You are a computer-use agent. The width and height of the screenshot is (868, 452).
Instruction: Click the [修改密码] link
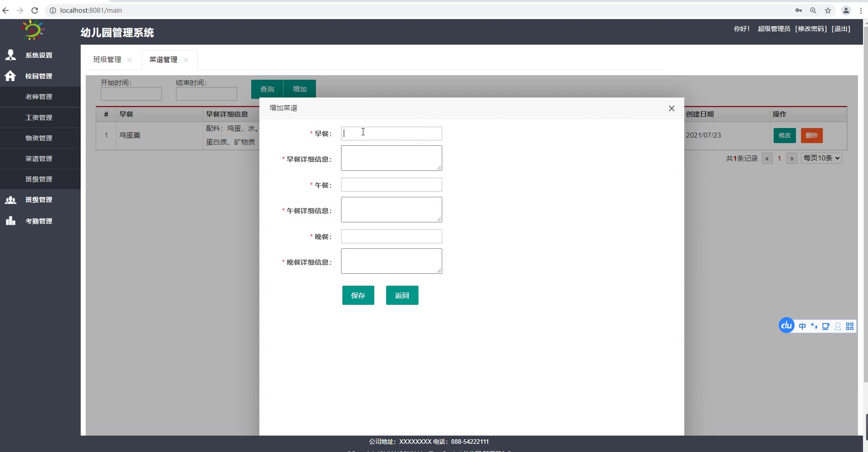(x=811, y=29)
